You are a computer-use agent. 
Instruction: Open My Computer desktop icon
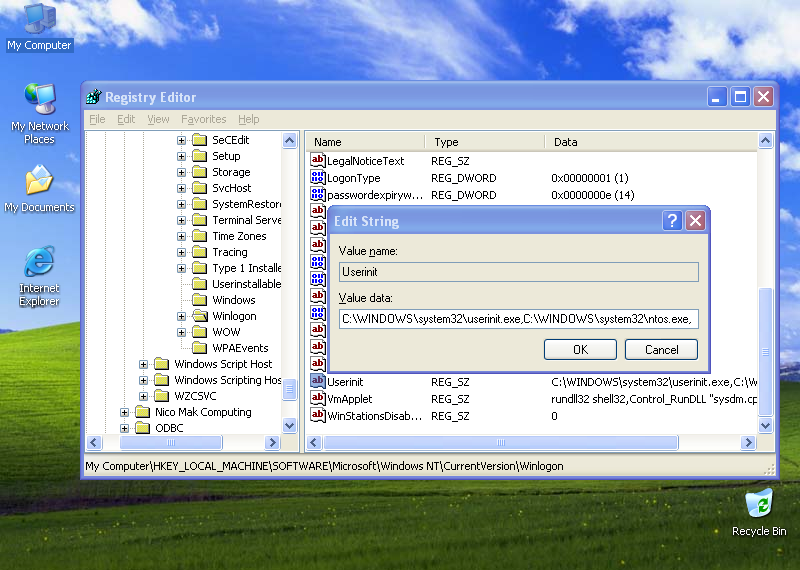pyautogui.click(x=40, y=27)
